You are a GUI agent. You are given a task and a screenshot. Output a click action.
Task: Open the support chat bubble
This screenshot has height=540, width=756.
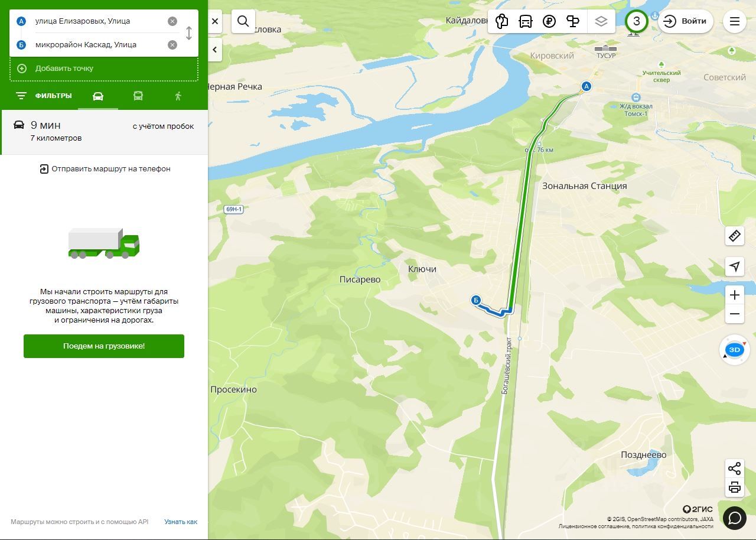(x=735, y=518)
